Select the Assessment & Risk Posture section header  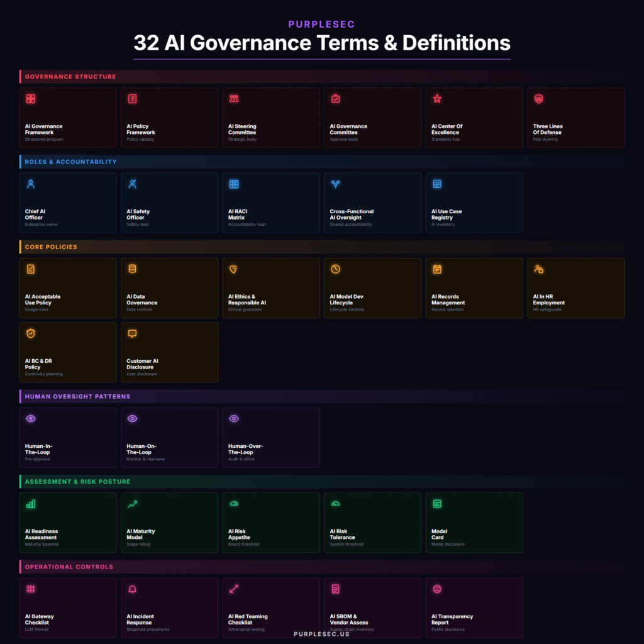[322, 482]
